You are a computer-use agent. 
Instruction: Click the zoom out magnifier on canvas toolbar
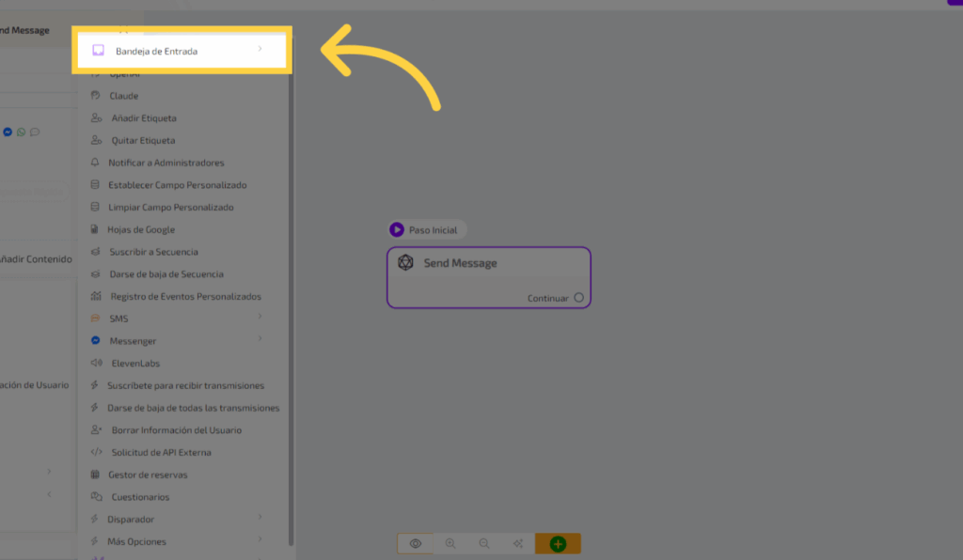(x=484, y=543)
